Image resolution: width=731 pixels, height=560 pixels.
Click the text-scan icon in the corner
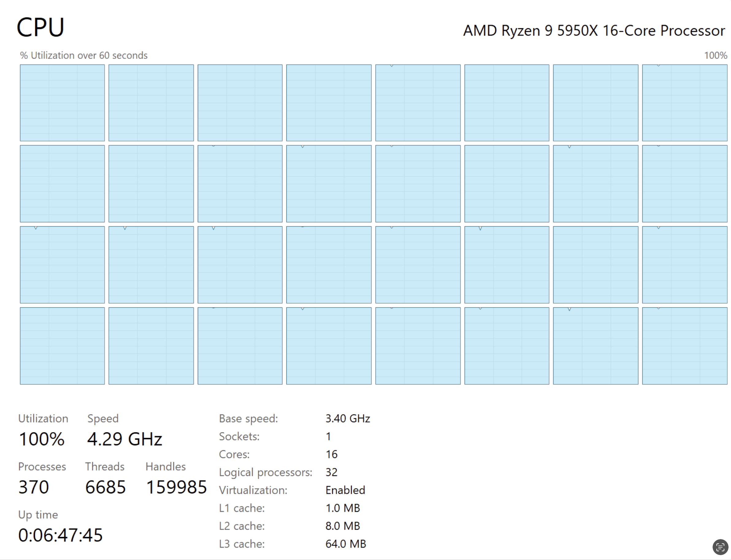(720, 547)
